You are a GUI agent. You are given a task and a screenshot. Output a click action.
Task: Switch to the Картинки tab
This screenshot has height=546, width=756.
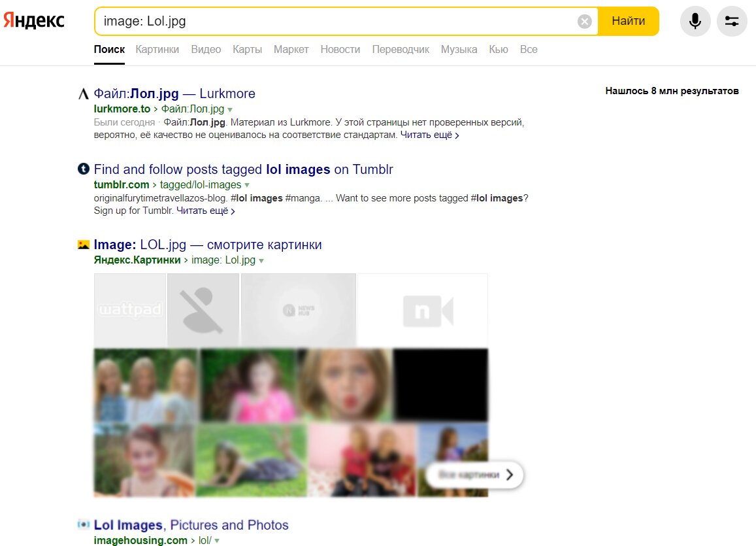[x=157, y=49]
